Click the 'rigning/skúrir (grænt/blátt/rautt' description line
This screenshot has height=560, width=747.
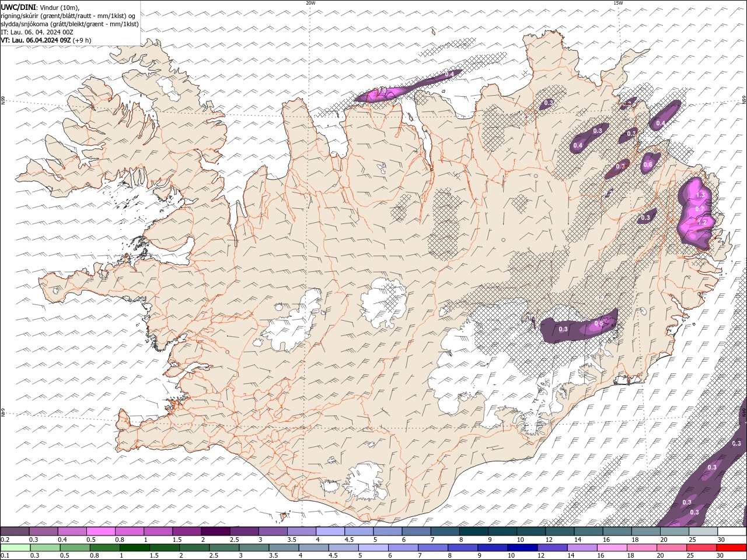[x=69, y=16]
